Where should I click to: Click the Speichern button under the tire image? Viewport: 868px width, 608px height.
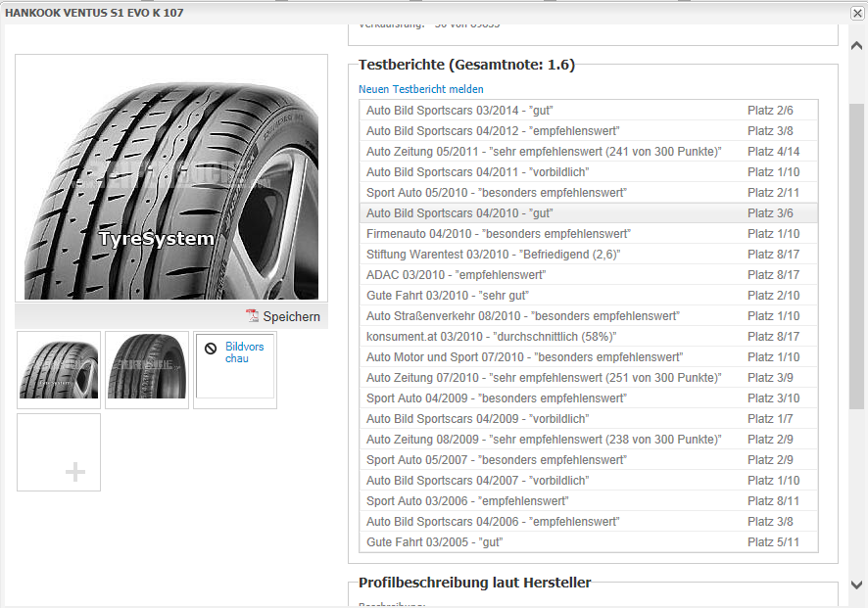click(291, 316)
